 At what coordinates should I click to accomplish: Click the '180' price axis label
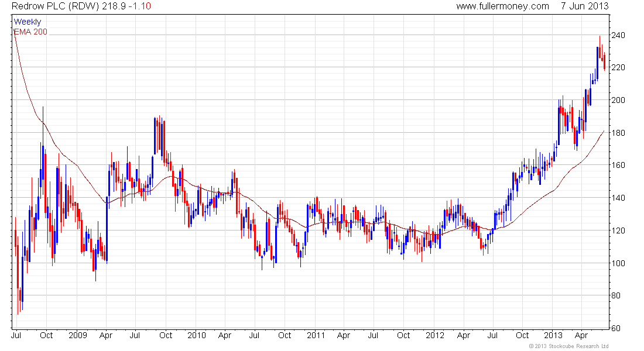click(618, 133)
